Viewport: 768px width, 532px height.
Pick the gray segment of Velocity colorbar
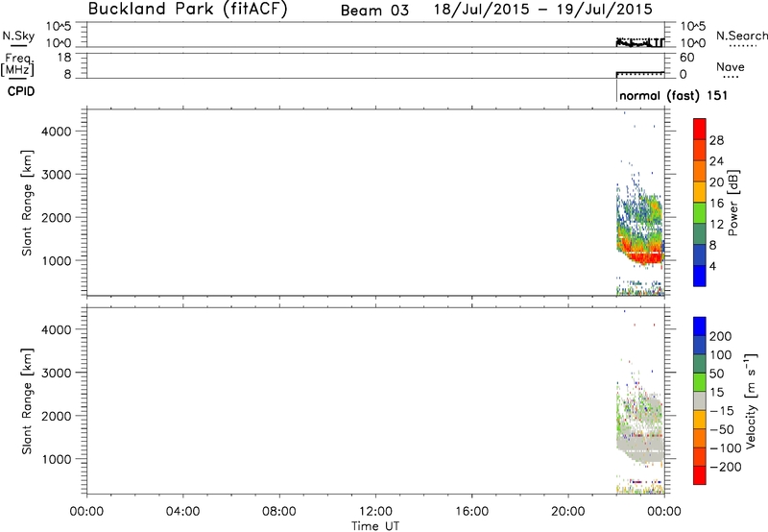pos(700,401)
